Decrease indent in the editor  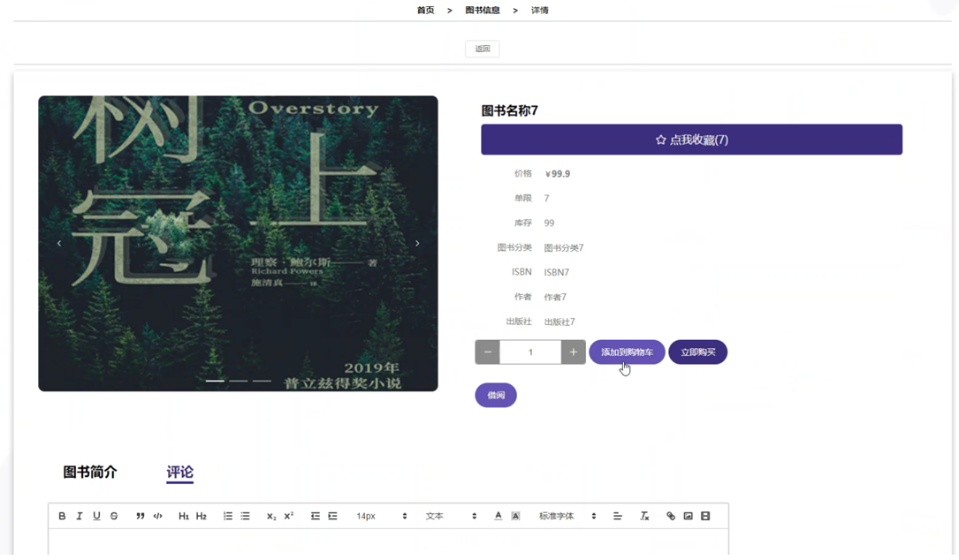click(x=315, y=516)
